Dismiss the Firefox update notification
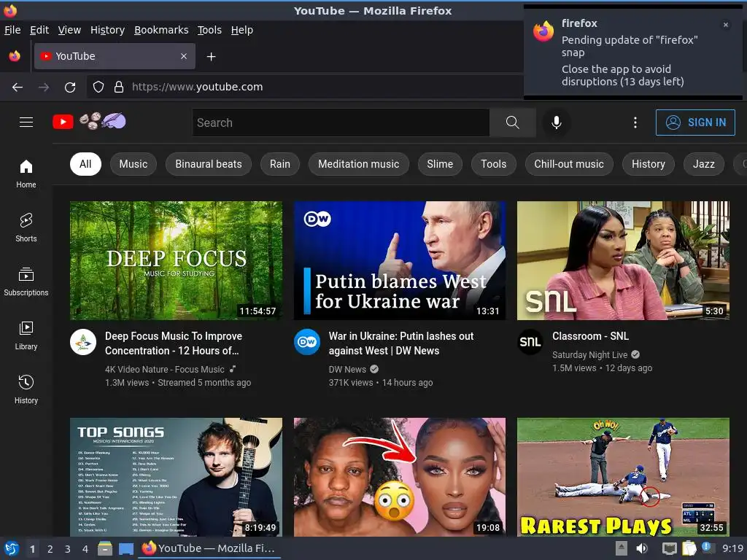The image size is (747, 560). pos(726,25)
